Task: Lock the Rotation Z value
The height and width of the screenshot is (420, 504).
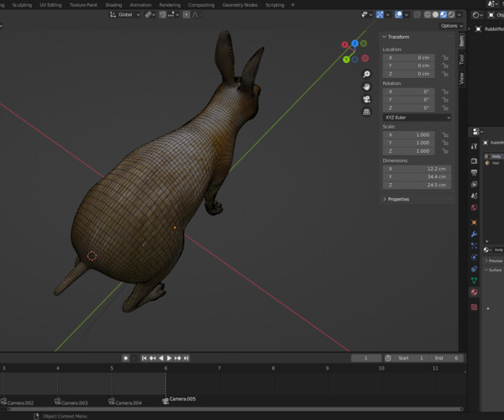Action: tap(445, 108)
